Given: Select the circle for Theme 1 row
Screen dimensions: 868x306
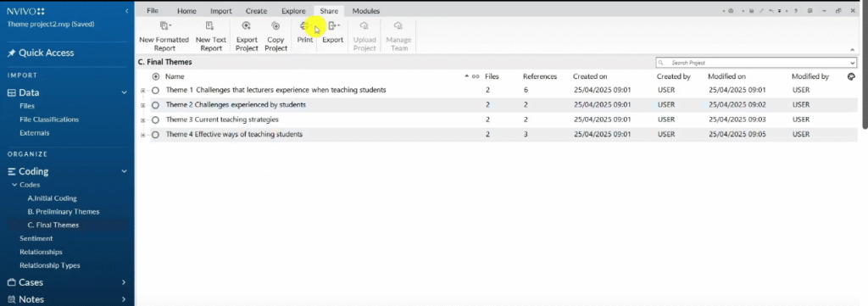Looking at the screenshot, I should click(x=156, y=90).
